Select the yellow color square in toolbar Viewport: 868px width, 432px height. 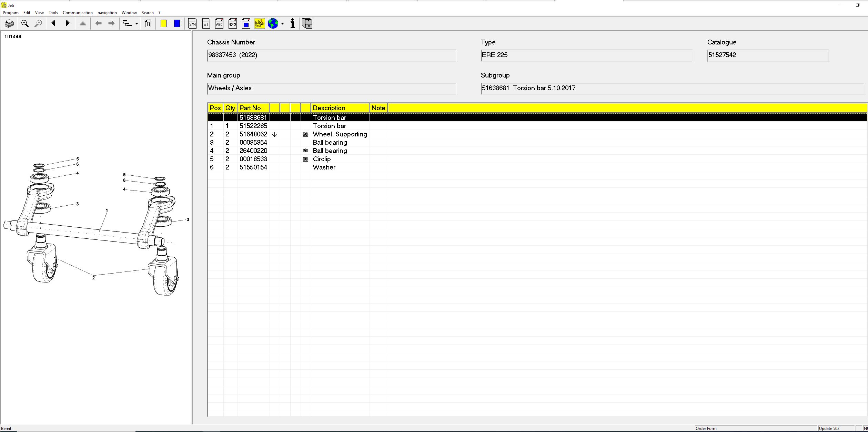point(164,23)
